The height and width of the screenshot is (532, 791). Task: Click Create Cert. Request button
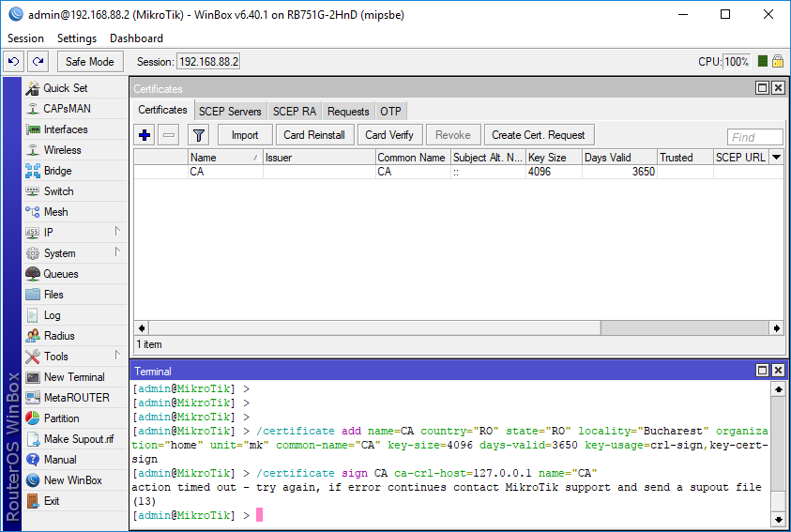[538, 135]
